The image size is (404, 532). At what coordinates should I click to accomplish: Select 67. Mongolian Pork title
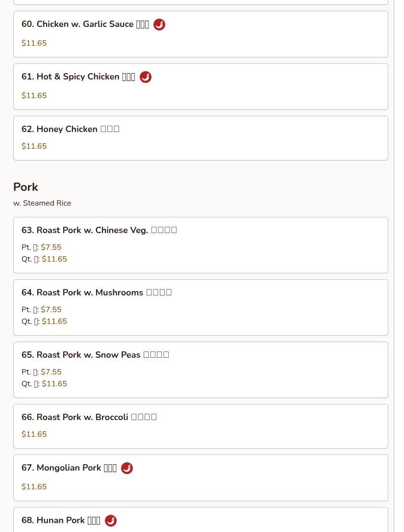[x=69, y=468]
